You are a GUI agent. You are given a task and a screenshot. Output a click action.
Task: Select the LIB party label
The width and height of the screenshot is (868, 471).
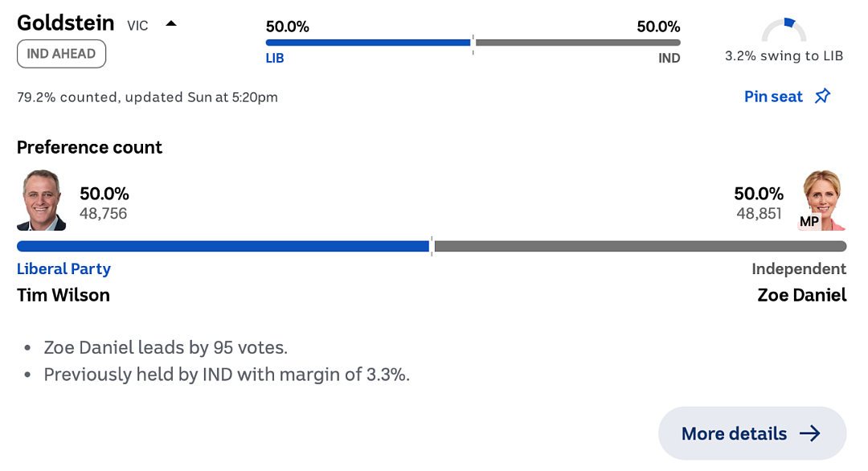coord(275,58)
